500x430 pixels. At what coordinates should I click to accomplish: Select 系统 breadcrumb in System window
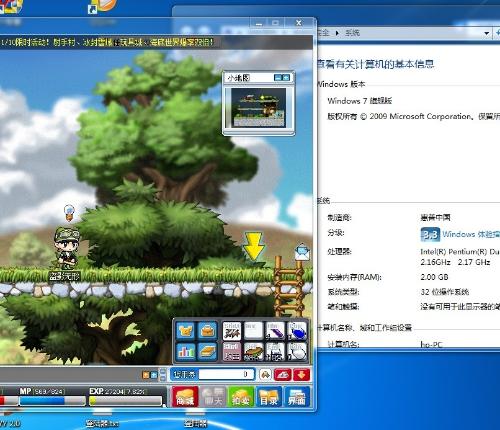pyautogui.click(x=352, y=33)
